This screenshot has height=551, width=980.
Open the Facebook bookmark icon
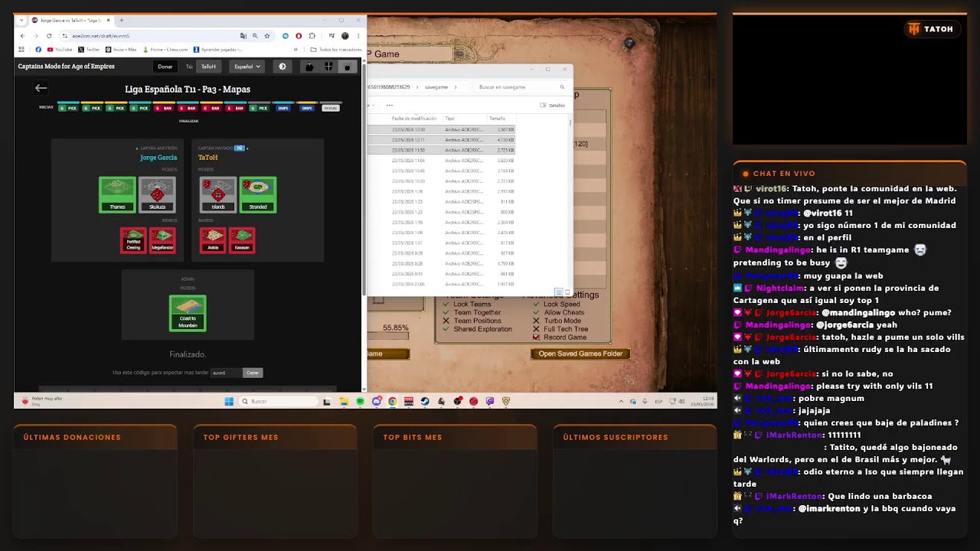[38, 50]
